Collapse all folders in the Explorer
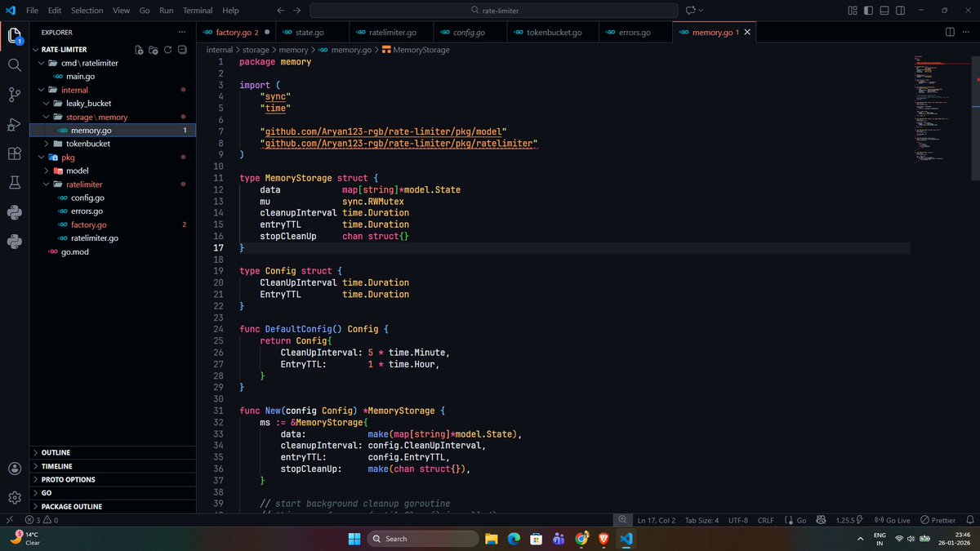 (182, 50)
